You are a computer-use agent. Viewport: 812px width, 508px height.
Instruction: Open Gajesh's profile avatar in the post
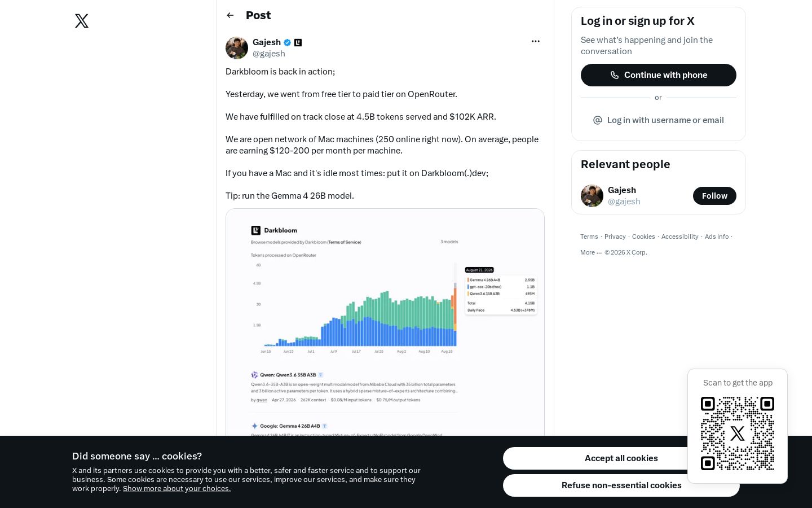point(237,48)
